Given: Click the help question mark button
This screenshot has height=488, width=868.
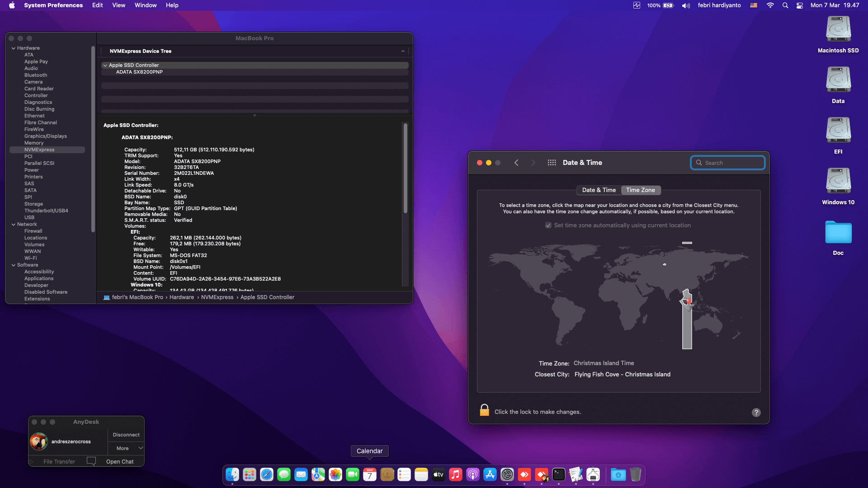Looking at the screenshot, I should pyautogui.click(x=756, y=413).
